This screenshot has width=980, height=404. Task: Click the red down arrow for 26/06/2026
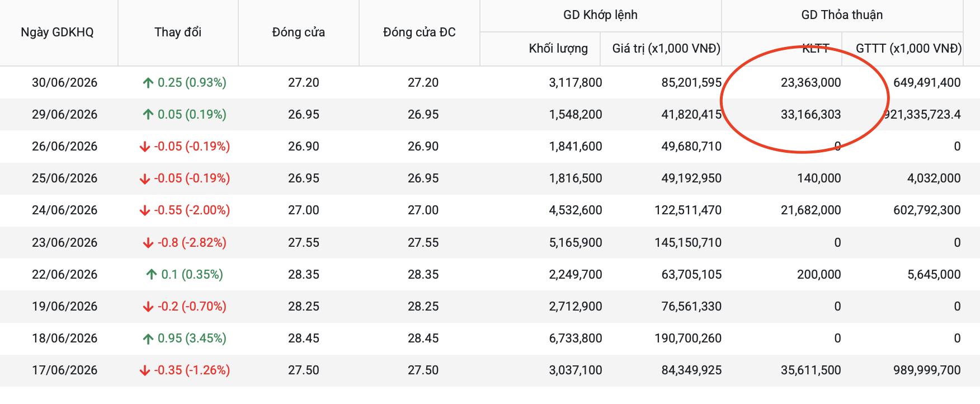[145, 147]
